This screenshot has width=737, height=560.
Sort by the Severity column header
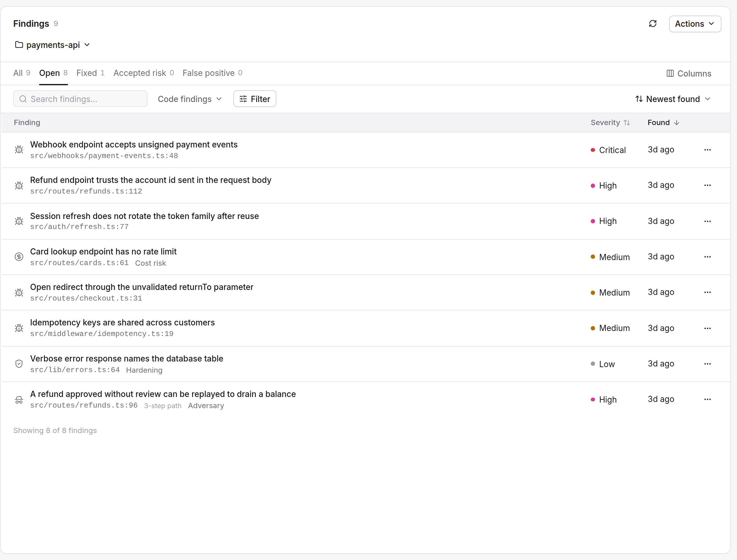click(610, 123)
